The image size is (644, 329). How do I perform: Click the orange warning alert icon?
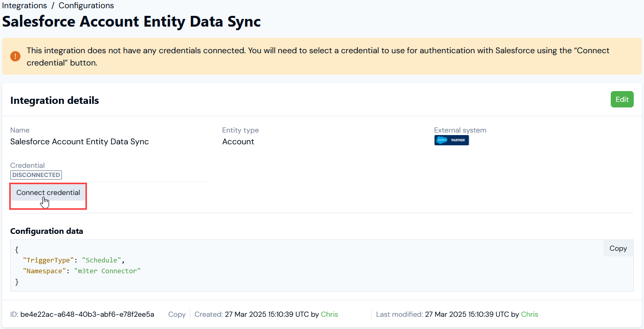(15, 56)
